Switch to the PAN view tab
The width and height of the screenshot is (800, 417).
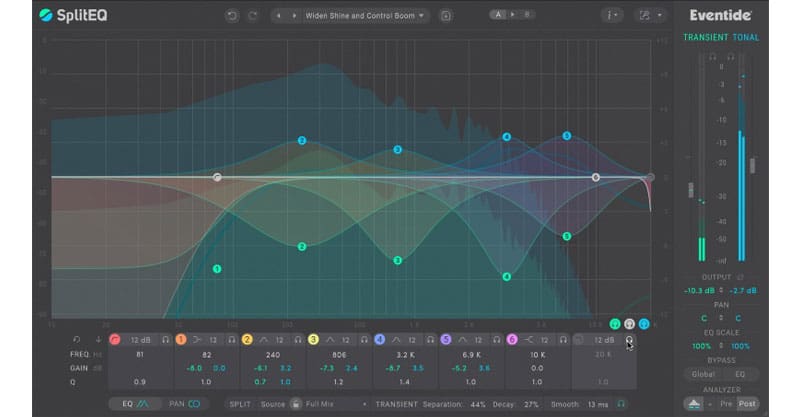[x=184, y=404]
